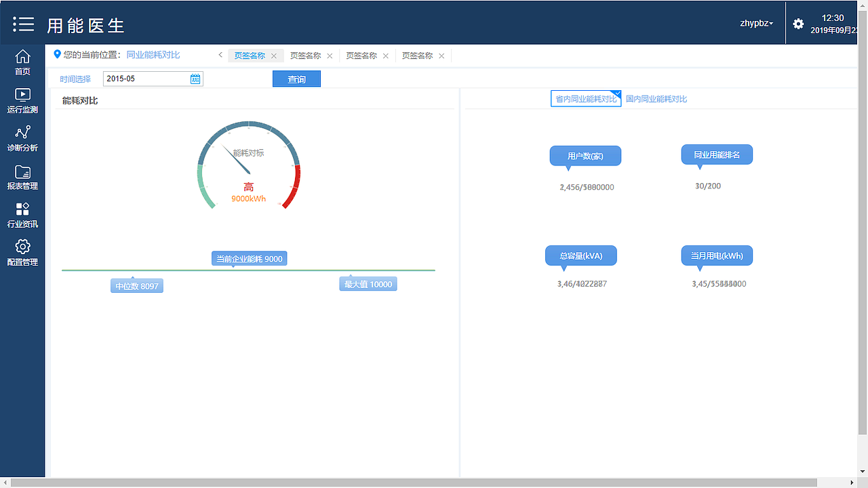Click the 30/200 ranking value
Image resolution: width=868 pixels, height=488 pixels.
(x=708, y=186)
